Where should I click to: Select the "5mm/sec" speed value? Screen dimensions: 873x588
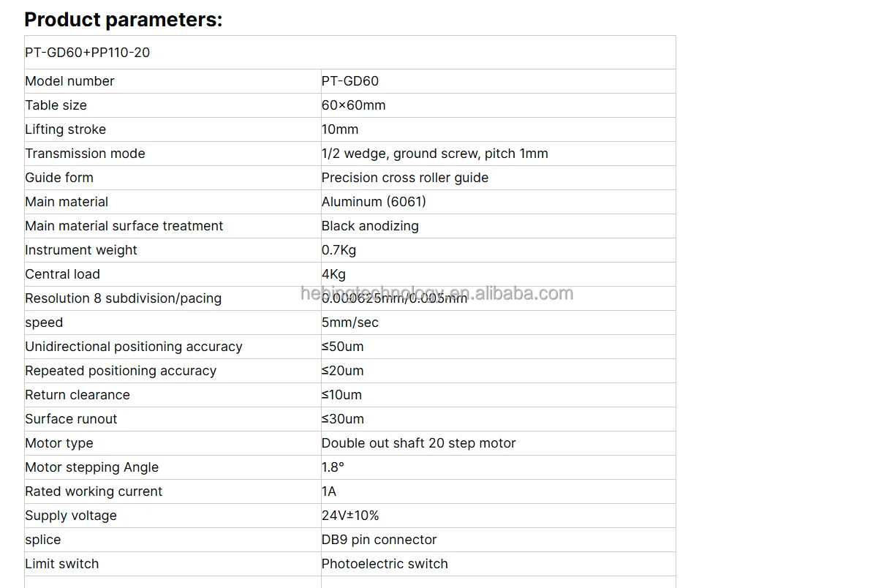tap(349, 323)
